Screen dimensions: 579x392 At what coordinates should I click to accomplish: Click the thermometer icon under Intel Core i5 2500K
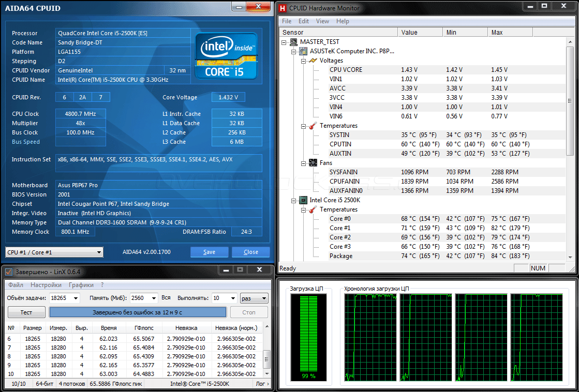313,209
